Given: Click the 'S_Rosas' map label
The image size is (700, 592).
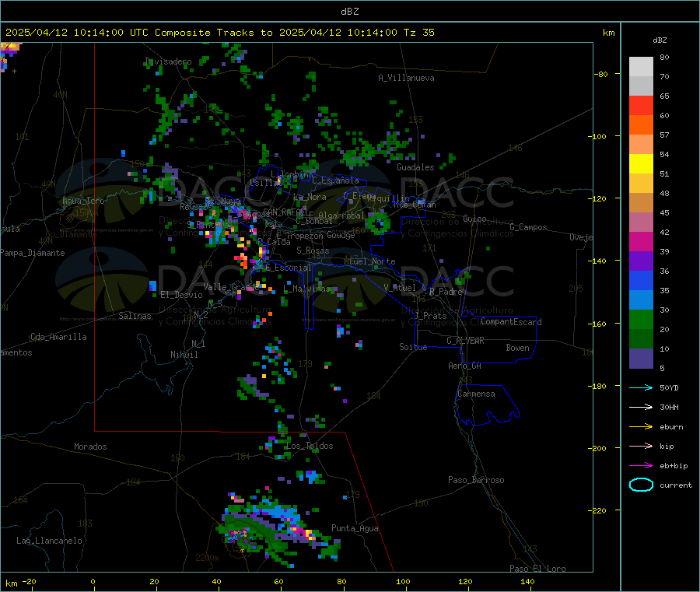Looking at the screenshot, I should pos(313,250).
